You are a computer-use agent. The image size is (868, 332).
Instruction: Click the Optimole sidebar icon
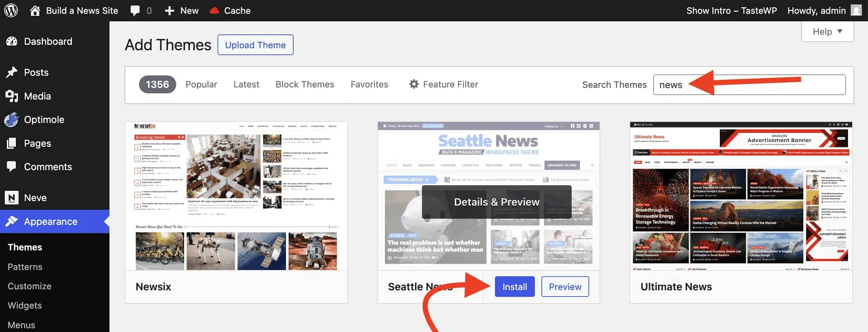[x=11, y=120]
